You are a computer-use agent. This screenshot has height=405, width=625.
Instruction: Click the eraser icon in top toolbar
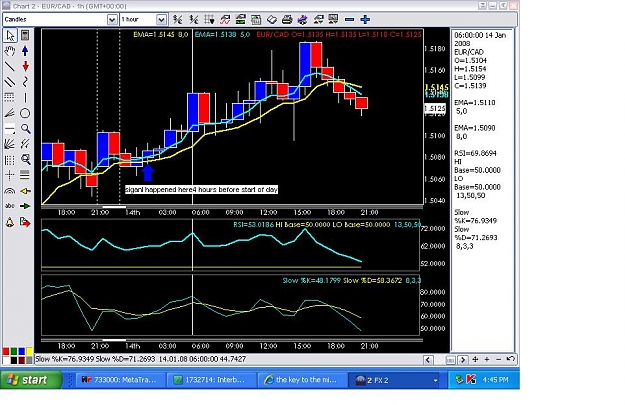pyautogui.click(x=271, y=19)
